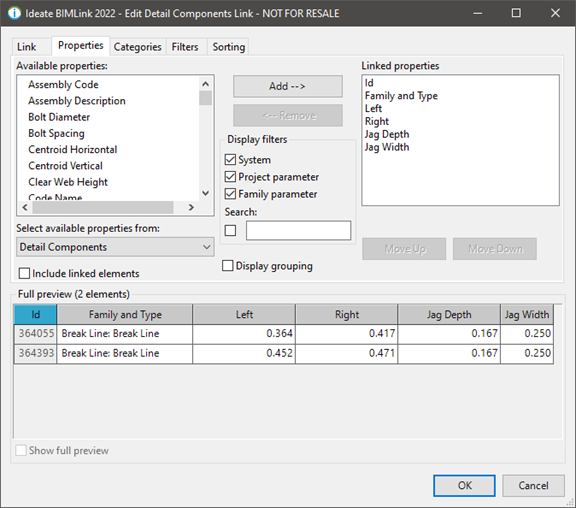This screenshot has width=576, height=508.
Task: Click the Right value 0.471 cell
Action: tap(347, 353)
